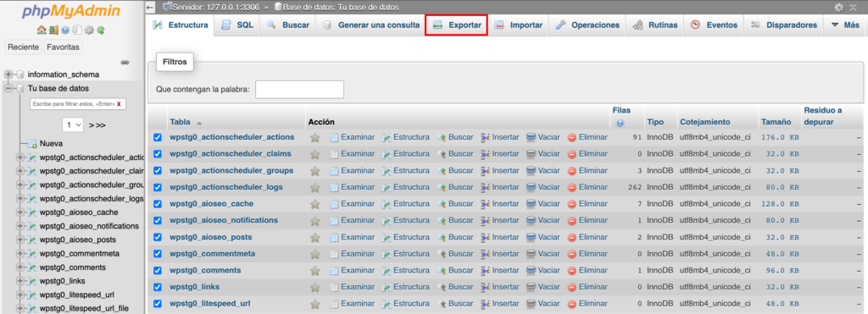Screen dimensions: 868x314
Task: Click the link chain icon in the sidebar
Action: tap(125, 62)
